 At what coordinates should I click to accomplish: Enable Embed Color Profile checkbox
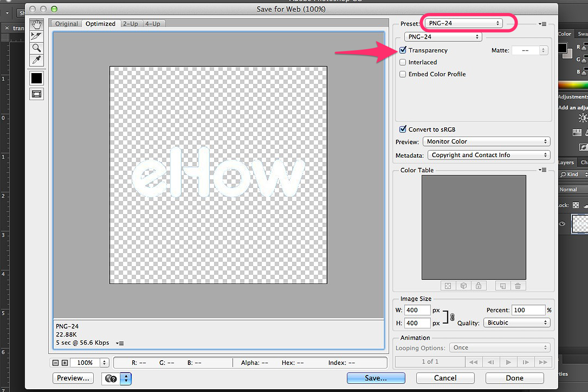tap(403, 74)
